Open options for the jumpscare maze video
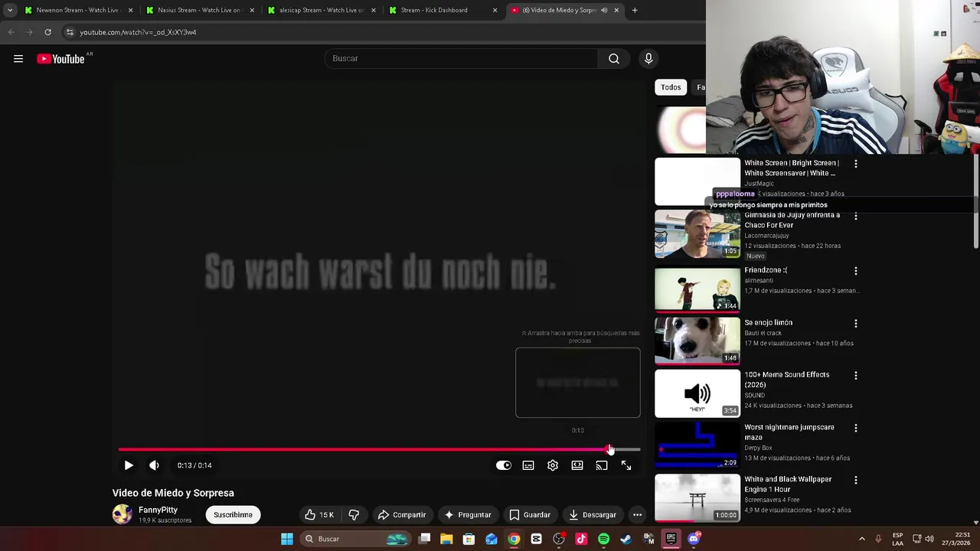The image size is (980, 551). [856, 429]
